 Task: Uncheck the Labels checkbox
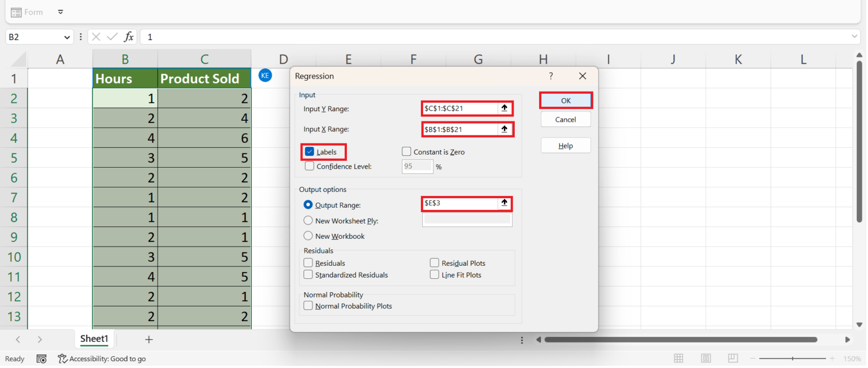click(x=309, y=151)
